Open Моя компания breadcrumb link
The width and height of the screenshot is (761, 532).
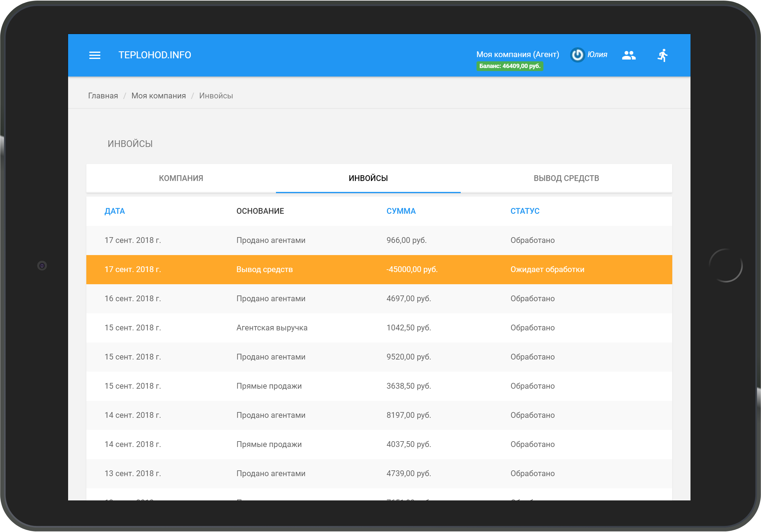coord(158,96)
